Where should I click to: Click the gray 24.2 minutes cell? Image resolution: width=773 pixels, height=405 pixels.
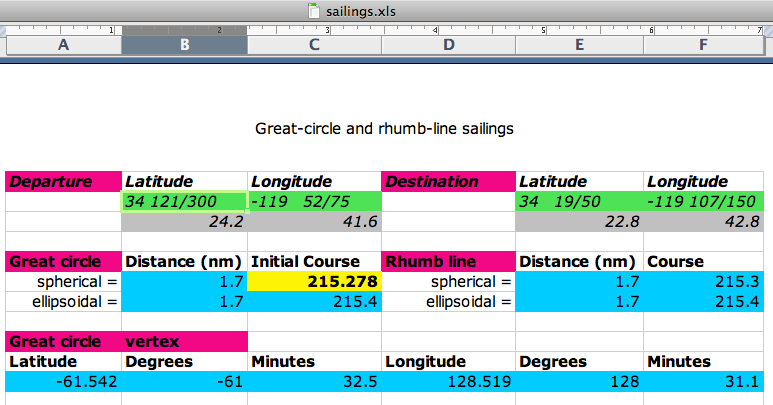click(x=184, y=222)
